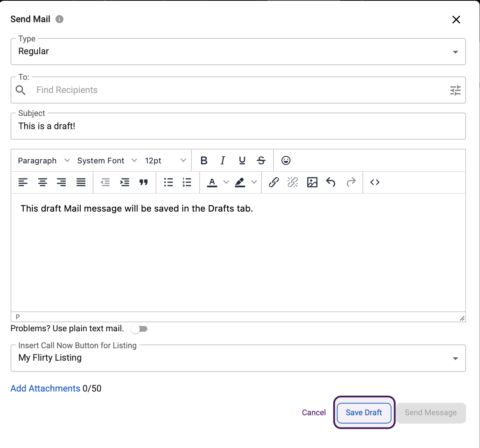This screenshot has height=448, width=480.
Task: Apply the highlight background color
Action: 240,183
